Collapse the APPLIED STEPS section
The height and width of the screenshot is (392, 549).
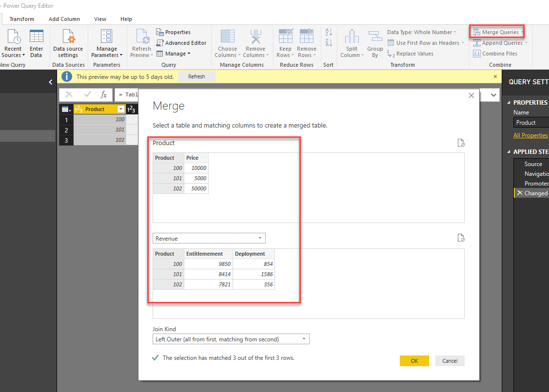tap(509, 152)
